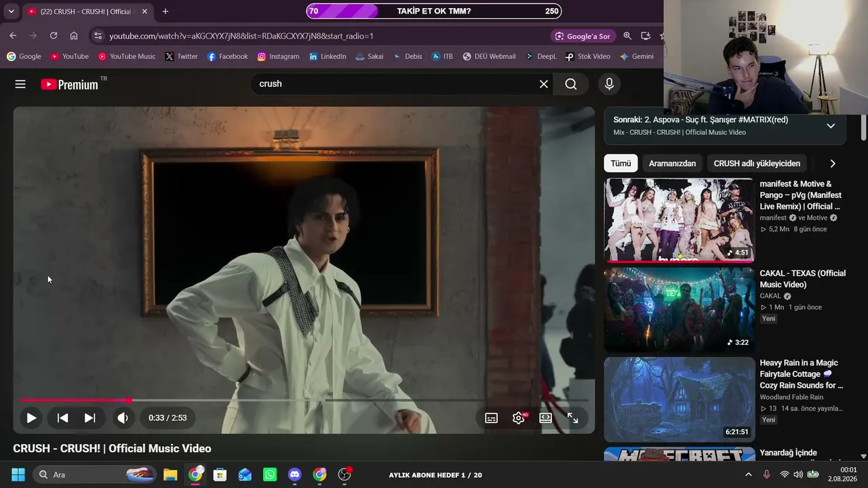868x488 pixels.
Task: Open the Windows Start menu
Action: click(x=18, y=474)
